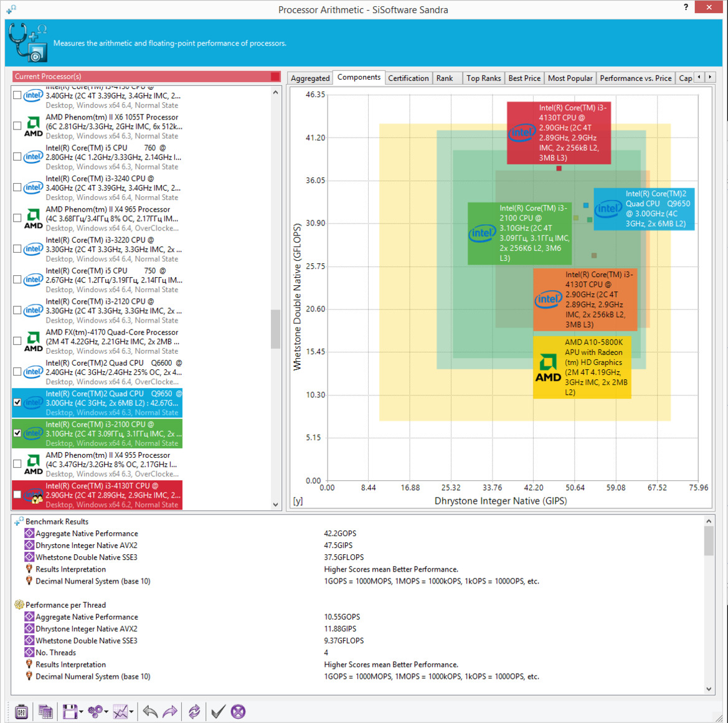The width and height of the screenshot is (728, 723).
Task: Click the [y] axis toggle icon below chart
Action: 298,501
